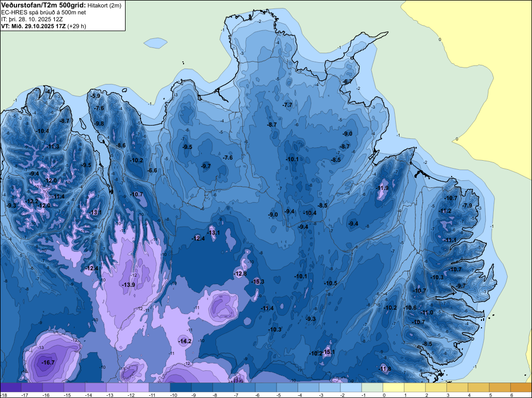532x398 pixels.
Task: Pick the -14.2 temperature label
Action: coord(185,342)
